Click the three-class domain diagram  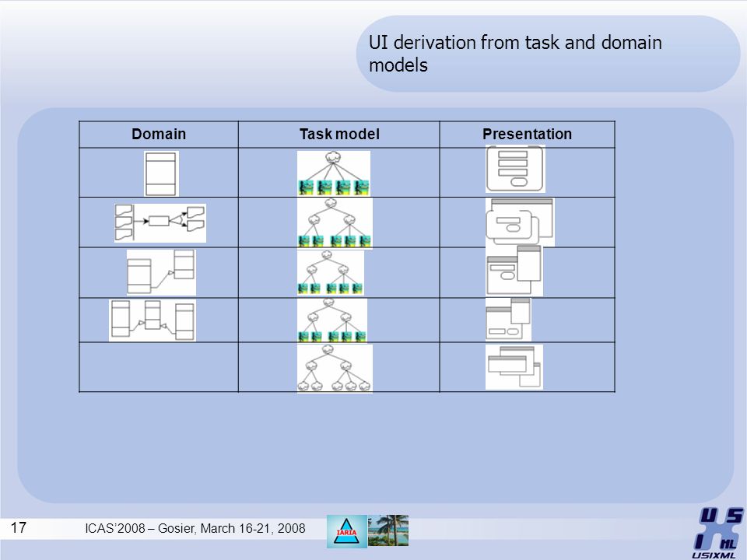click(x=153, y=320)
